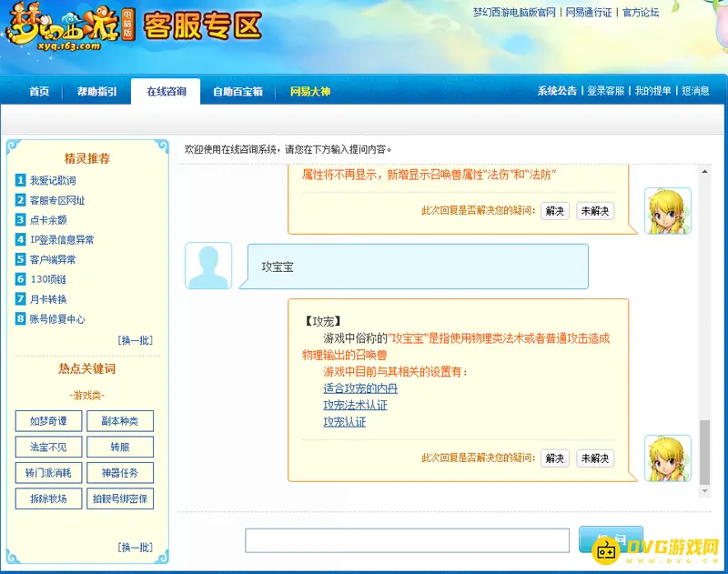This screenshot has width=728, height=574.
Task: Click the 热点关键词 heading
Action: point(87,369)
